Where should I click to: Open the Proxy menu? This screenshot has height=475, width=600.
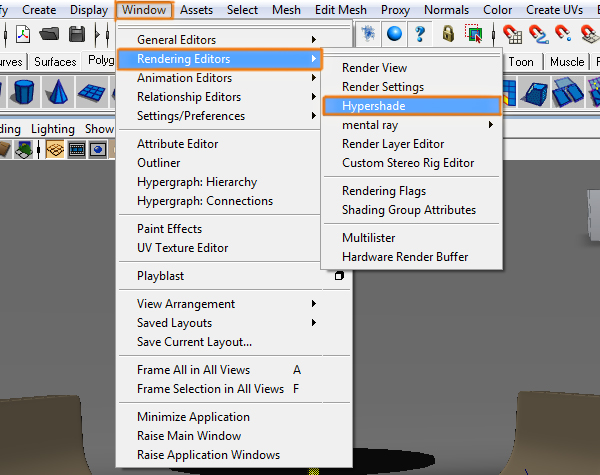(395, 10)
